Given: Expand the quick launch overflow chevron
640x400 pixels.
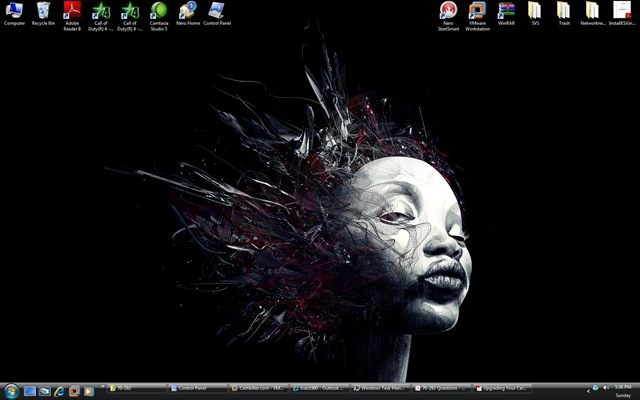Looking at the screenshot, I should [102, 387].
